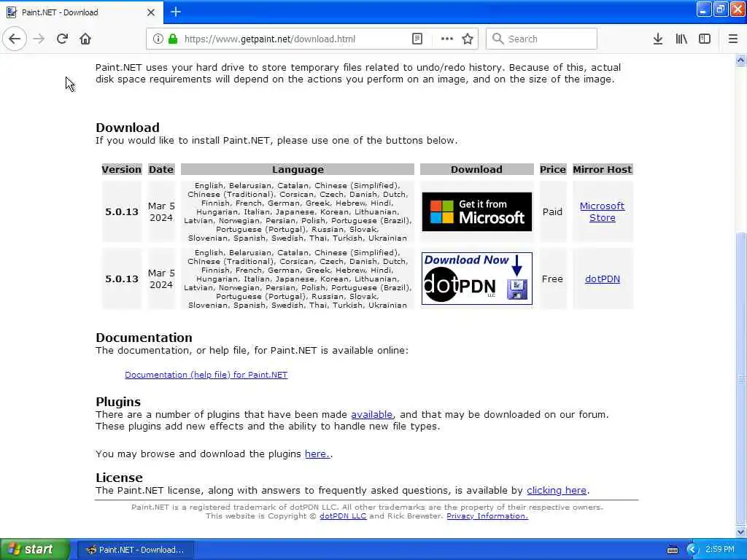Open Documentation (help file) for Paint.NET link
The width and height of the screenshot is (747, 560).
206,375
